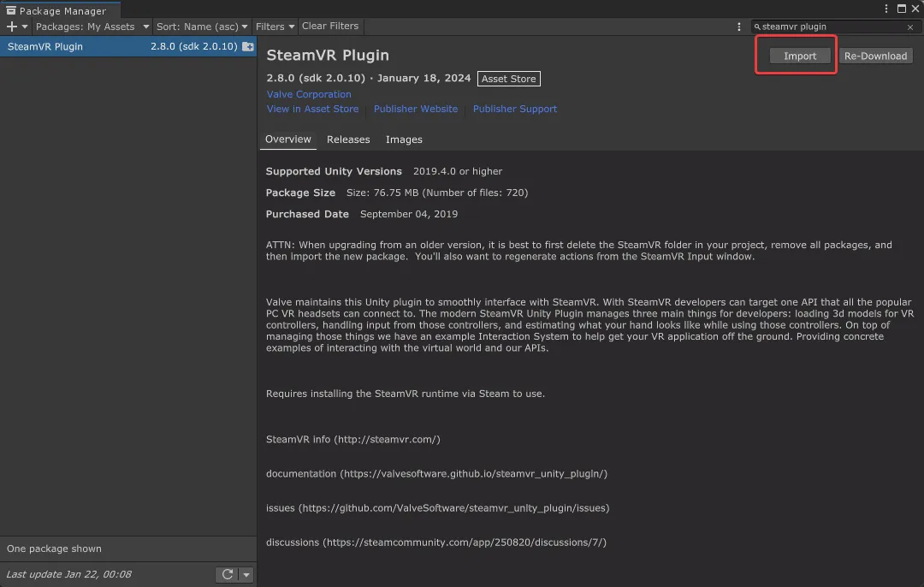Click the magnifier icon in the search box
Screen dimensions: 924x587
757,27
